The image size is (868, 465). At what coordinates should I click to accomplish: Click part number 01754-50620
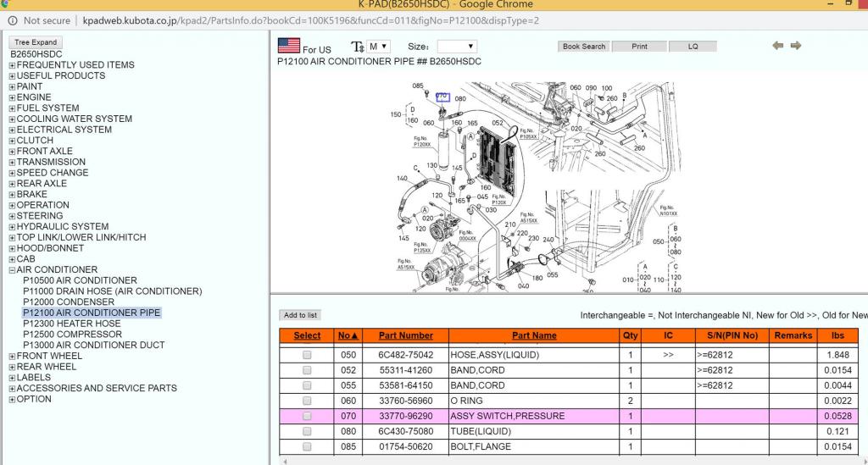[406, 446]
